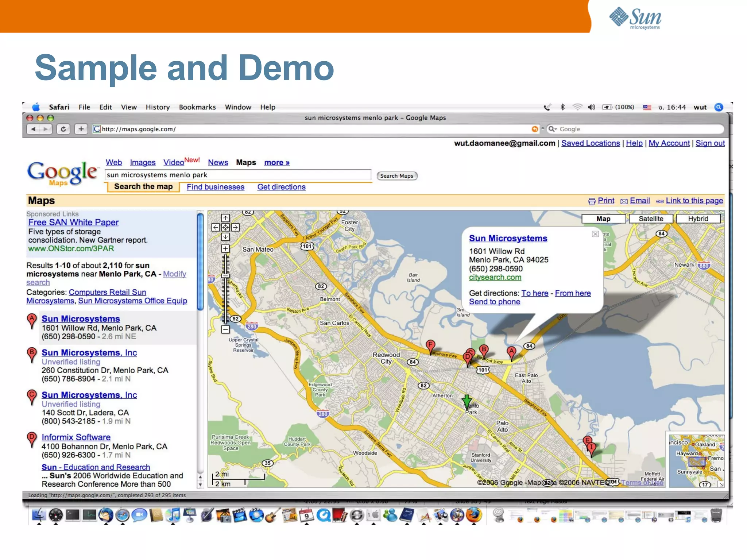The height and width of the screenshot is (560, 747).
Task: Pan the map up with arrow
Action: pos(225,218)
